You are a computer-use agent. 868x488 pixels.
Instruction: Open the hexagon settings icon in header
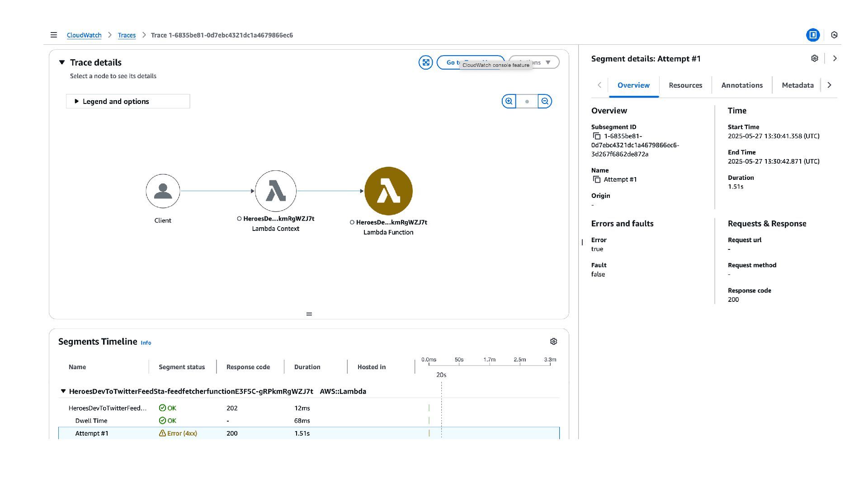pos(835,35)
